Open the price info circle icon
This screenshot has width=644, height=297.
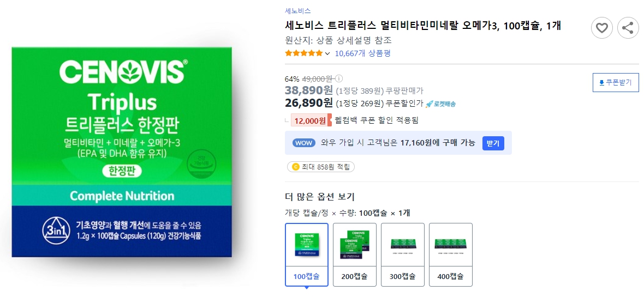(x=339, y=79)
